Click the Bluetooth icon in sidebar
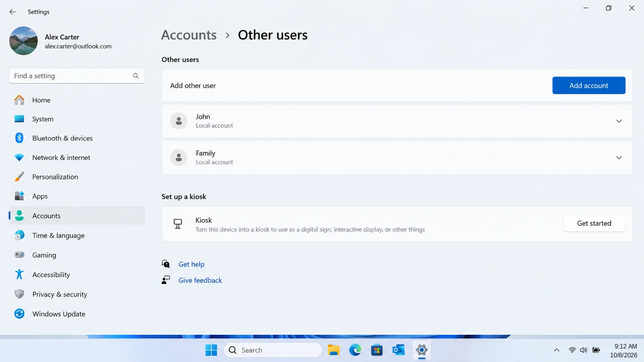The height and width of the screenshot is (362, 644). (x=19, y=138)
